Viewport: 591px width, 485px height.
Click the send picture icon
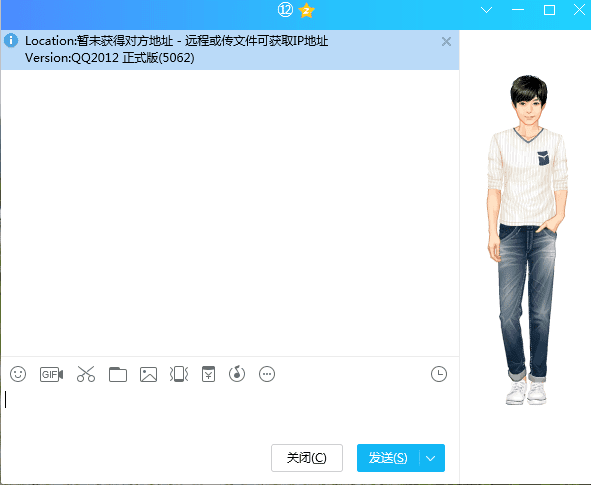click(149, 375)
